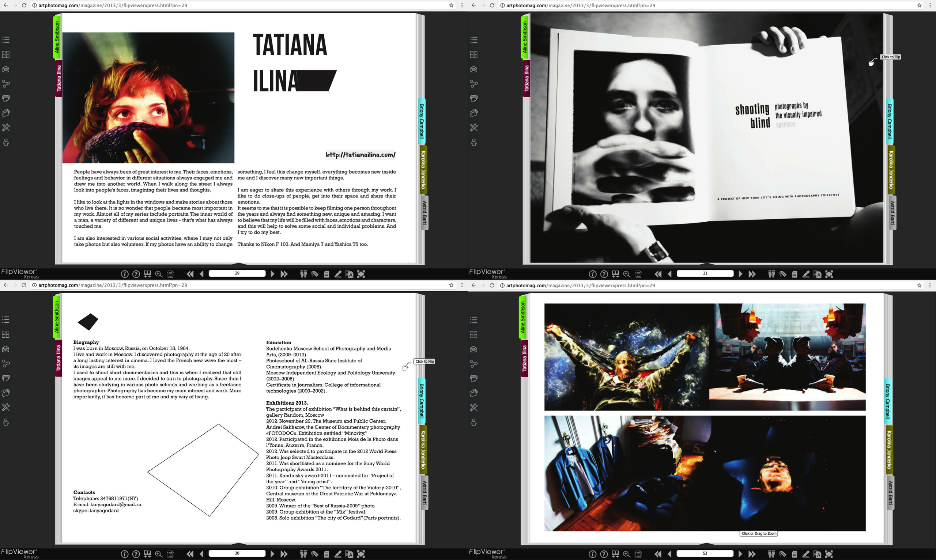Click zoom magnifier in page 29 toolbar
Image resolution: width=936 pixels, height=560 pixels.
tap(159, 274)
